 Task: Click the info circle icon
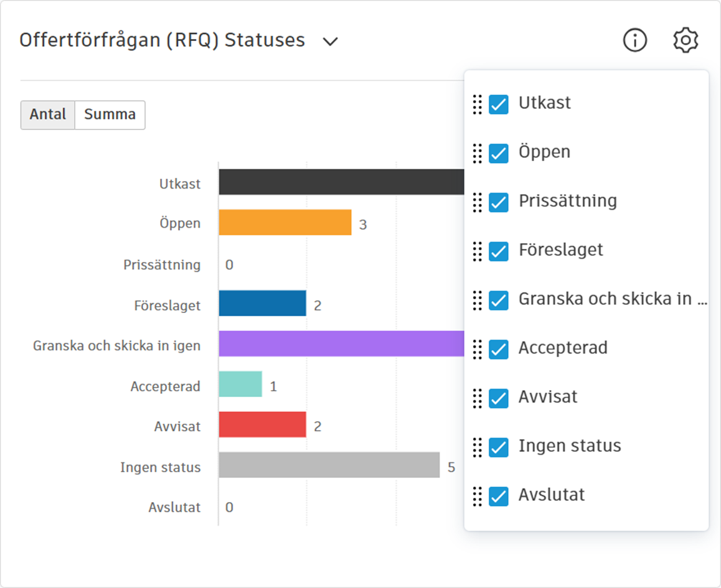(635, 40)
